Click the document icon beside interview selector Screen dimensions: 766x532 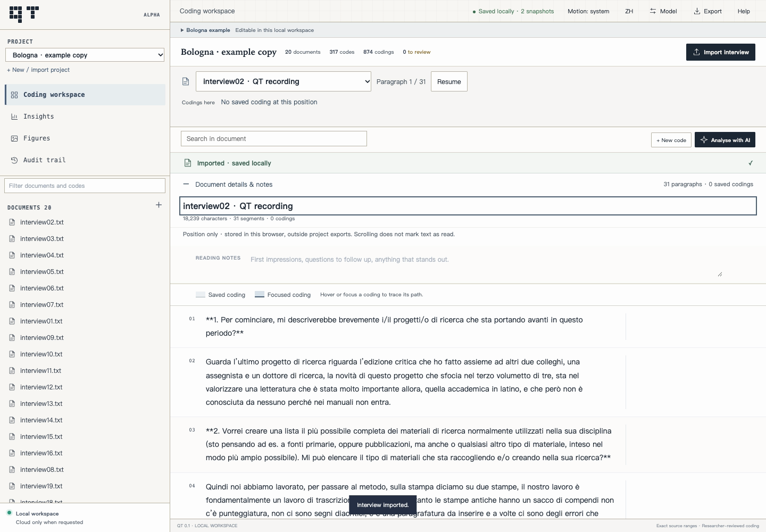tap(186, 81)
